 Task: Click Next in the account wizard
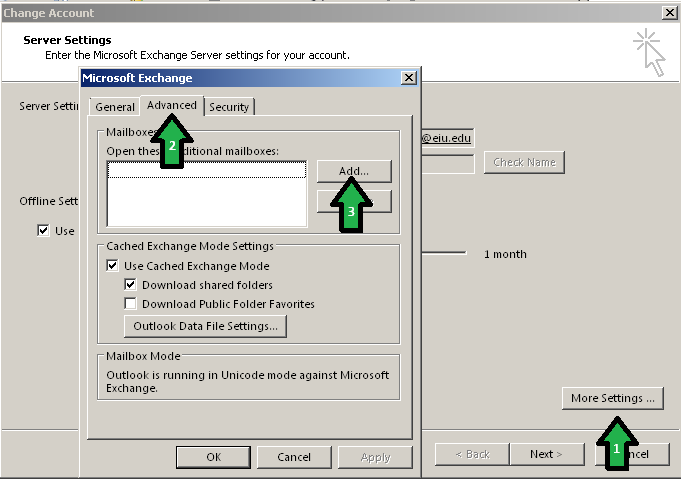click(x=546, y=454)
